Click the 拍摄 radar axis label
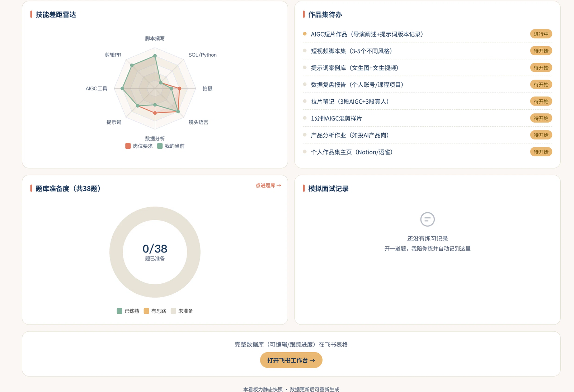This screenshot has width=574, height=392. 207,89
